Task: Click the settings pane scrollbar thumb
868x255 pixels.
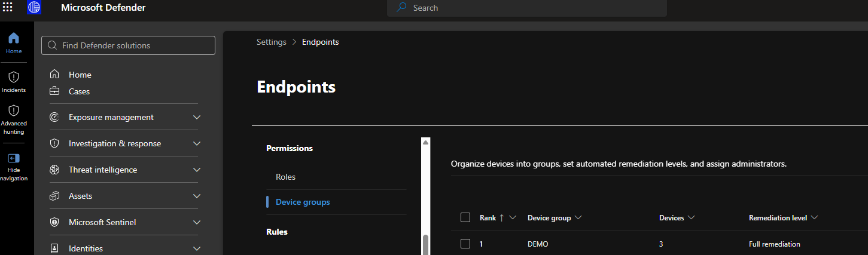Action: pyautogui.click(x=426, y=245)
